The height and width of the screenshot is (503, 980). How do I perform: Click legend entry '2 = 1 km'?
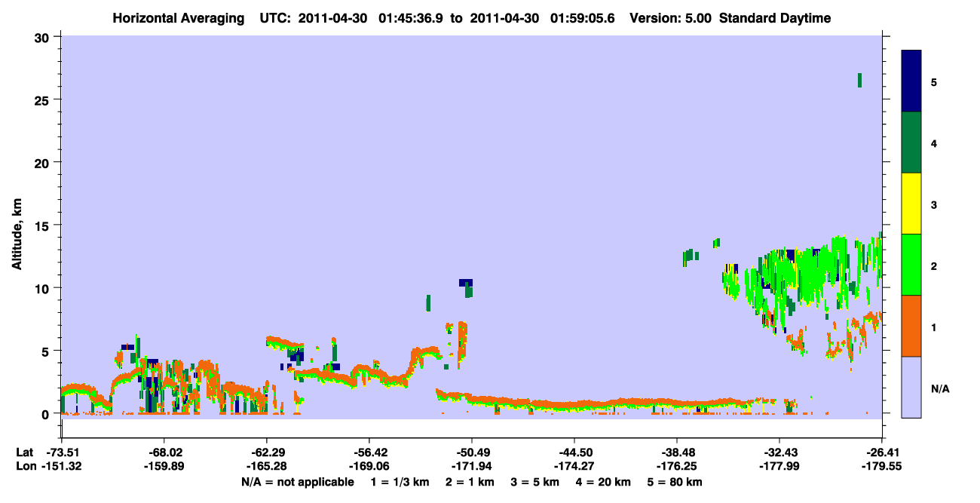[471, 482]
